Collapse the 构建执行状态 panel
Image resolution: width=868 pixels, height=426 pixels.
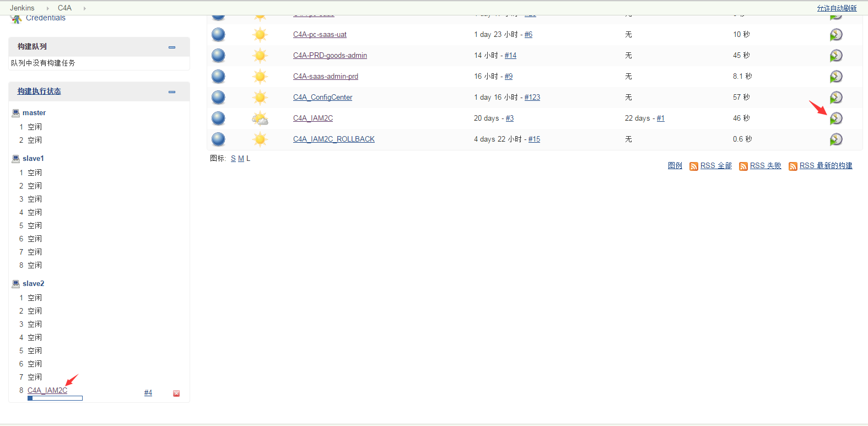[x=172, y=92]
